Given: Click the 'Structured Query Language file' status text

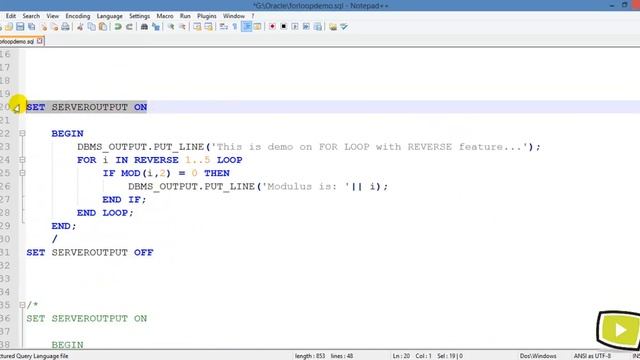Looking at the screenshot, I should [34, 356].
